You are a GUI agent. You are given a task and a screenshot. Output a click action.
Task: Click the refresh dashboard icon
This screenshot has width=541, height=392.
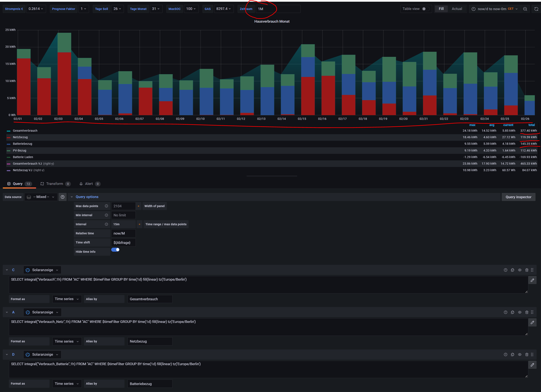point(536,9)
